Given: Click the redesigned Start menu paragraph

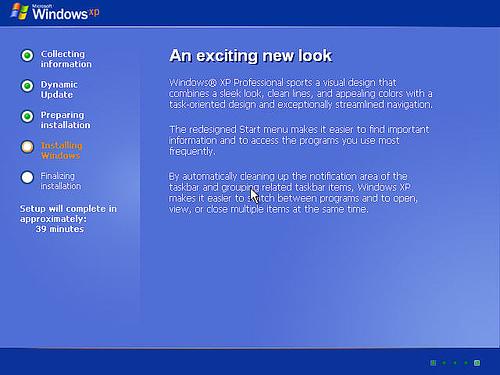Looking at the screenshot, I should click(299, 140).
